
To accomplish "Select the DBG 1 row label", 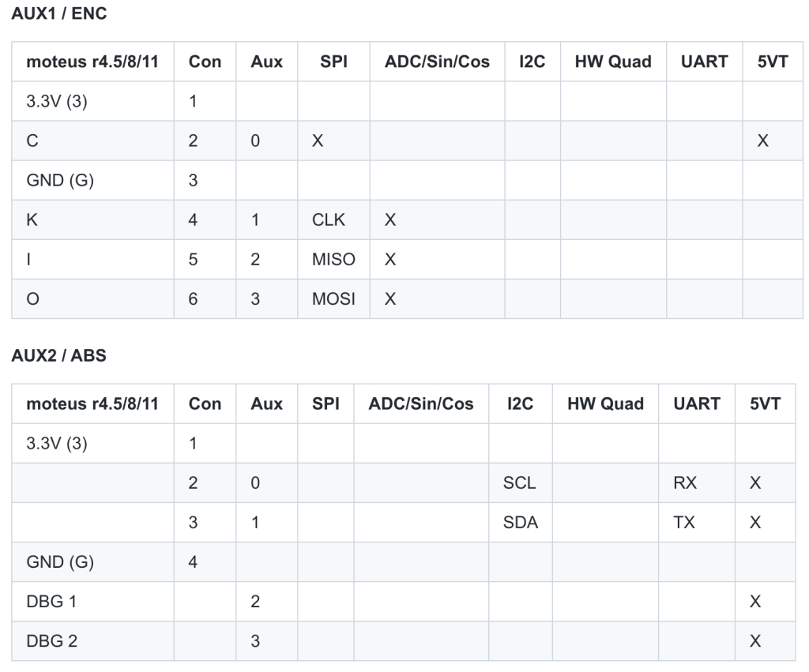I will point(51,601).
